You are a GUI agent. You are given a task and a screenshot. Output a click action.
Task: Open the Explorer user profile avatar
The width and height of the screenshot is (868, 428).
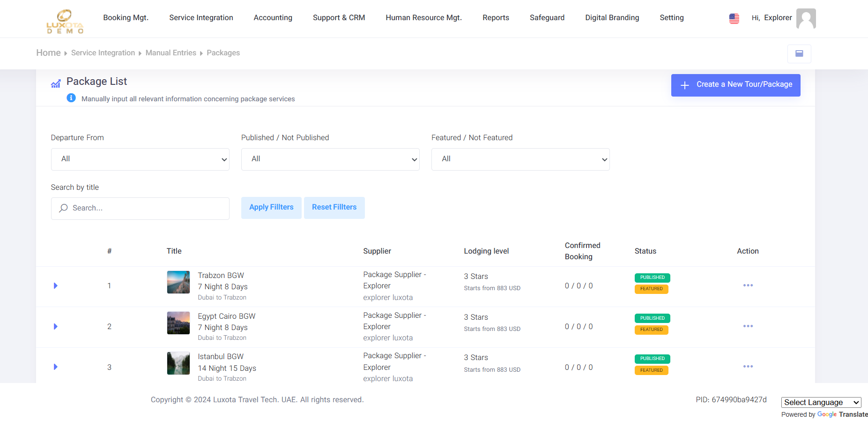click(806, 18)
